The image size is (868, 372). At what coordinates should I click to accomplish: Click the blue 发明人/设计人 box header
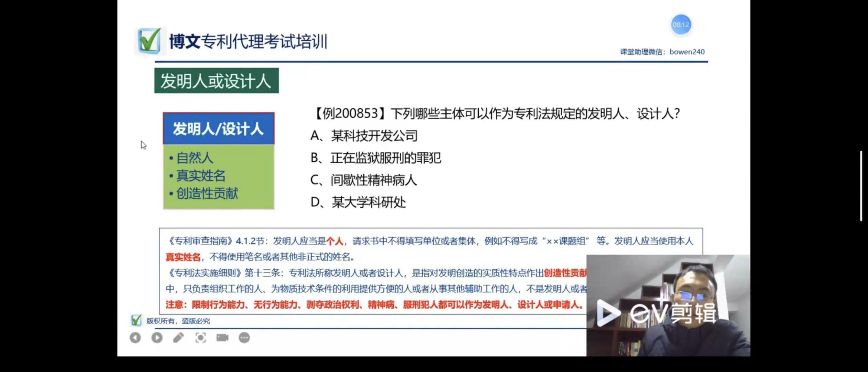coord(219,129)
